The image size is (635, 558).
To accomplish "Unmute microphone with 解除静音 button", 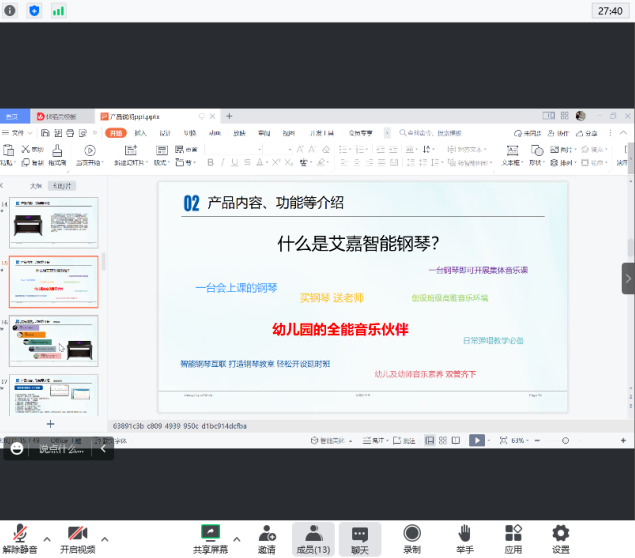I will pyautogui.click(x=19, y=538).
